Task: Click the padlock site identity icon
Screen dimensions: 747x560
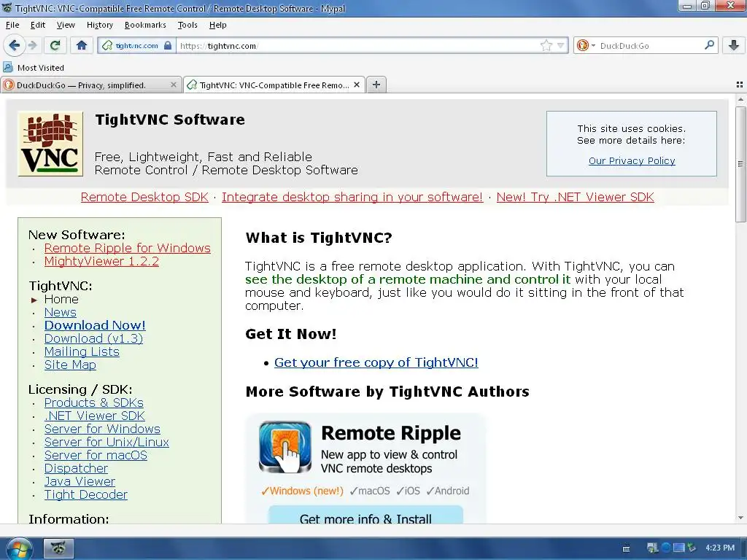Action: point(168,45)
